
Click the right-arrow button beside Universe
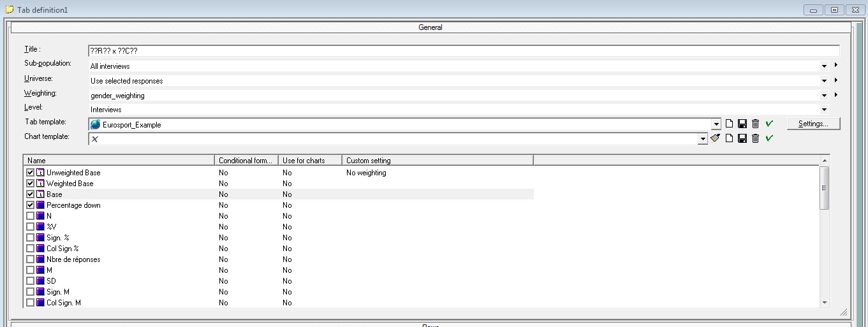click(x=835, y=80)
